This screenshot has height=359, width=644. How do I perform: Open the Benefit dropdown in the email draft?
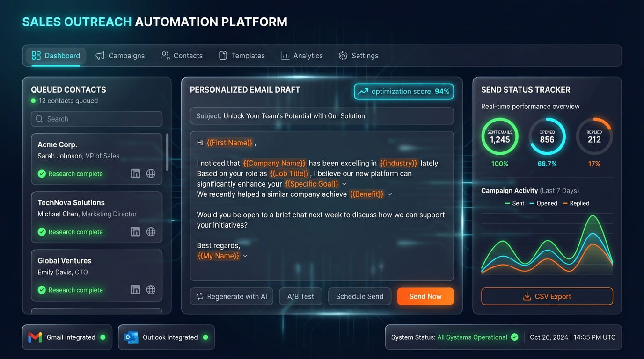pyautogui.click(x=389, y=194)
